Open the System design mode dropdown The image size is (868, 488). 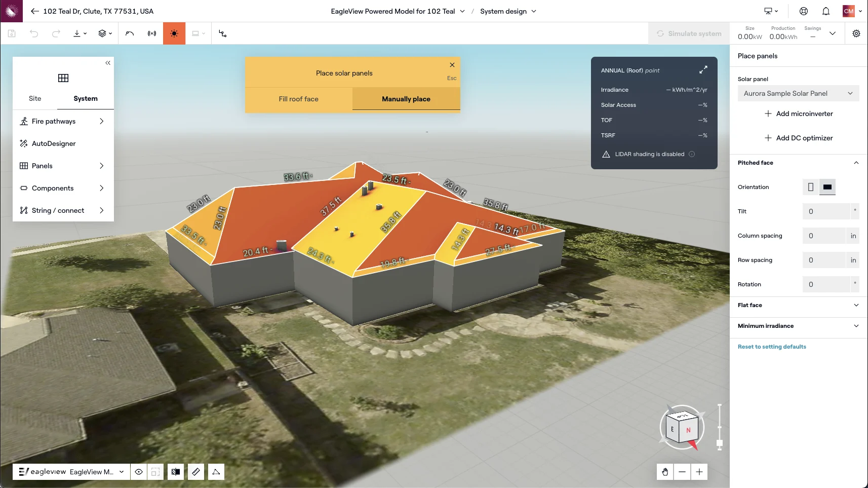(508, 11)
